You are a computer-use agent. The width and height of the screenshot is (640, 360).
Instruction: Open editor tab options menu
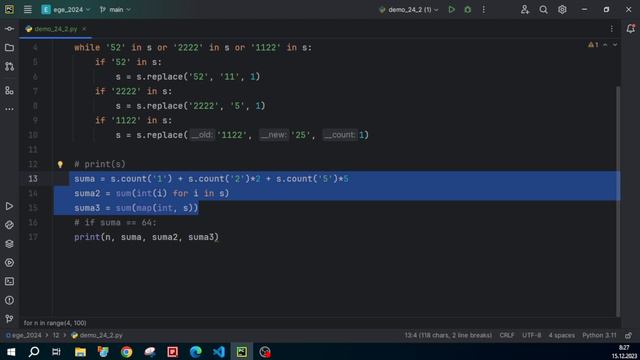pyautogui.click(x=611, y=29)
